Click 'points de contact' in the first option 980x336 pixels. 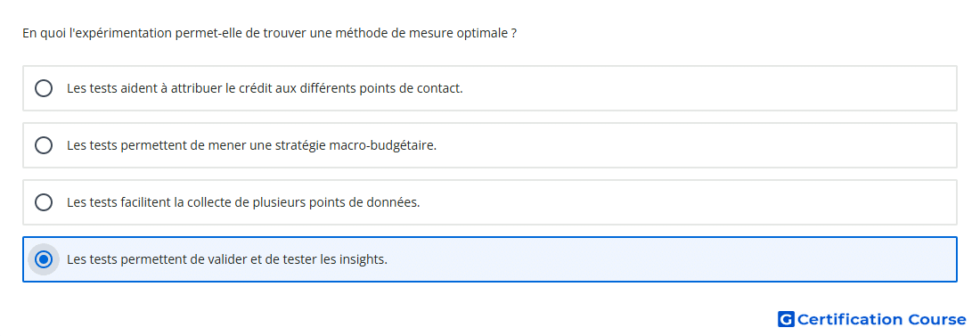[x=412, y=88]
